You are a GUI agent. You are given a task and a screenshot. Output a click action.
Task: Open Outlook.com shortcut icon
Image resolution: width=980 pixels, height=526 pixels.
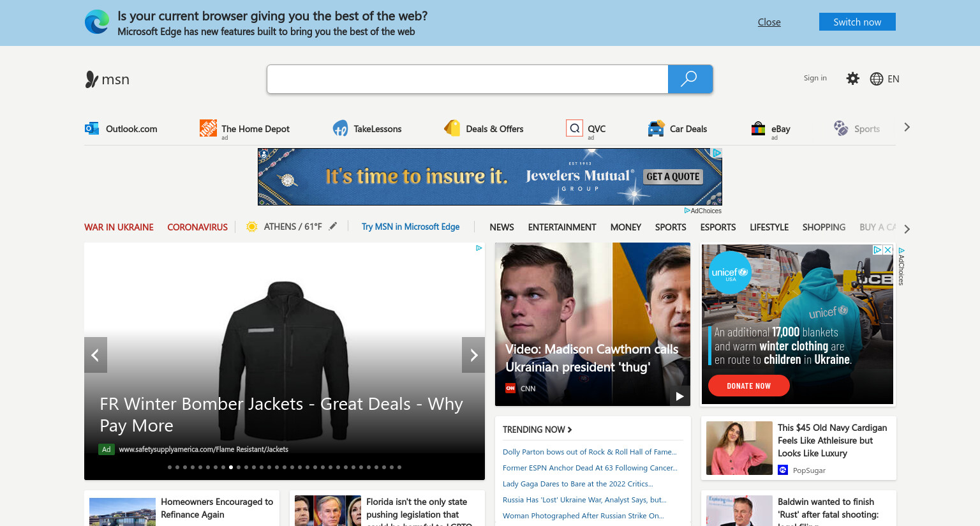92,128
